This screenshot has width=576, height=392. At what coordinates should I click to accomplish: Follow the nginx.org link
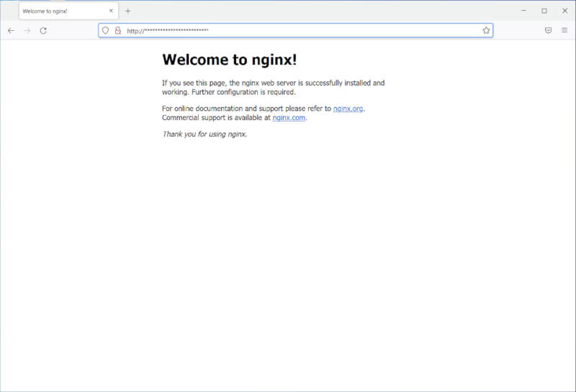(x=348, y=109)
